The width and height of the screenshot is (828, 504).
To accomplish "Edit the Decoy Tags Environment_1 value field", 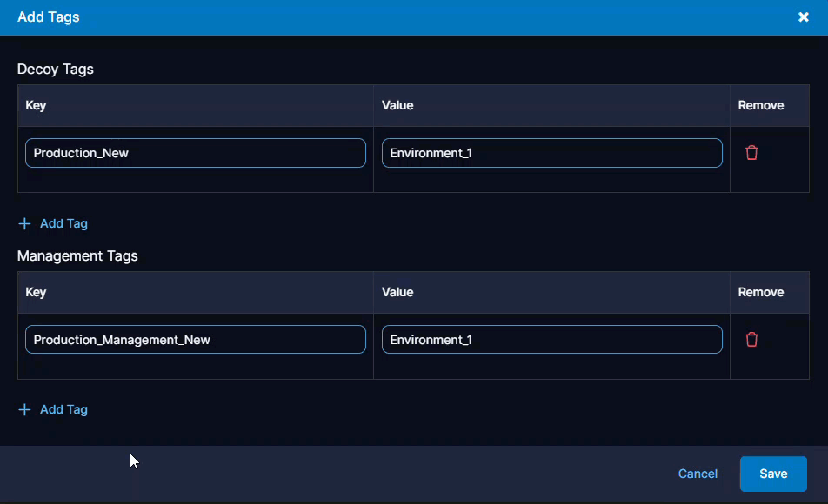I will pos(551,153).
